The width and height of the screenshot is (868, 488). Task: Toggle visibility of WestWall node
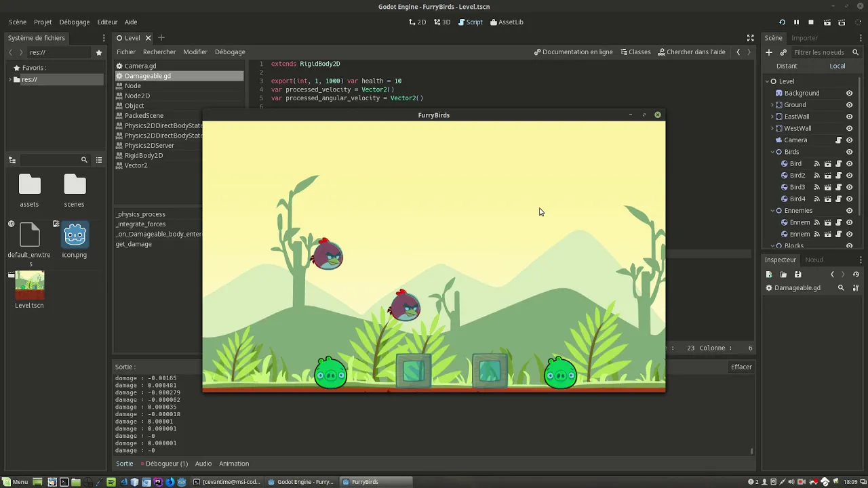pyautogui.click(x=849, y=128)
